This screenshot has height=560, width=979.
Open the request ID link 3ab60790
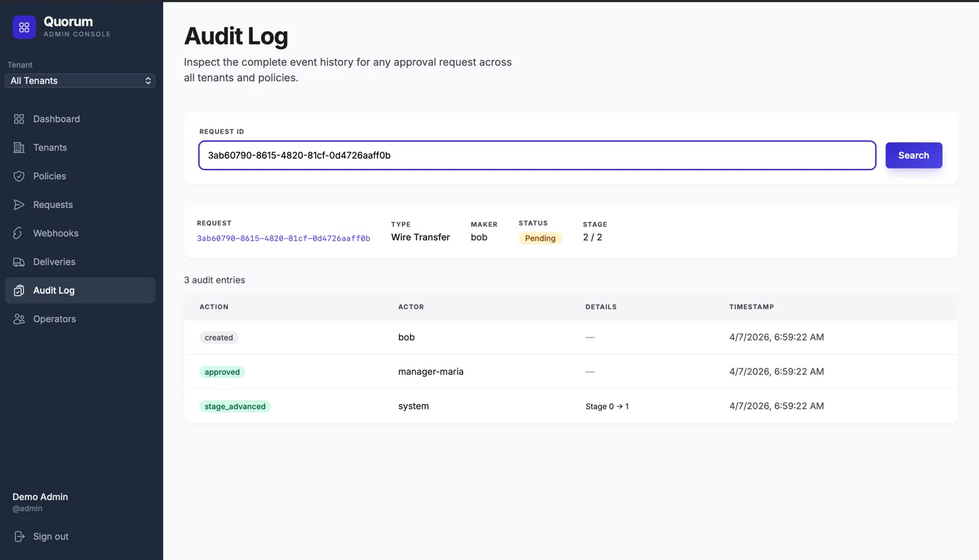283,238
